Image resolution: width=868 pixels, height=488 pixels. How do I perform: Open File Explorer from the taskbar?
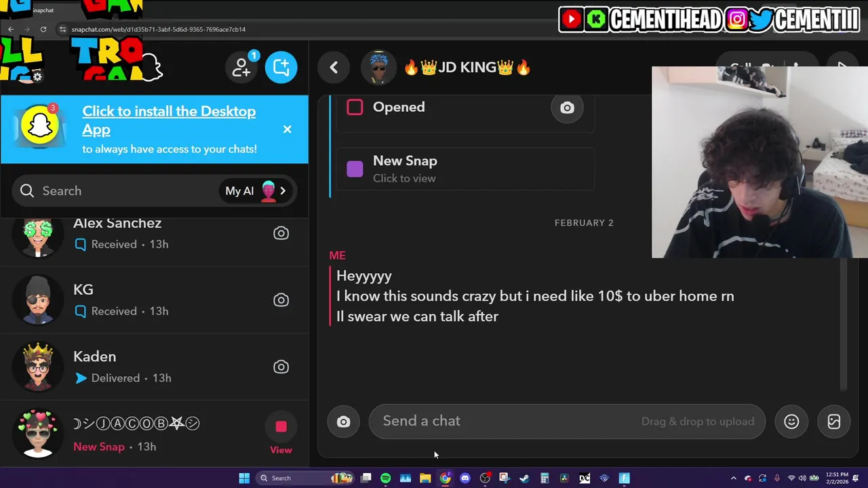tap(425, 478)
